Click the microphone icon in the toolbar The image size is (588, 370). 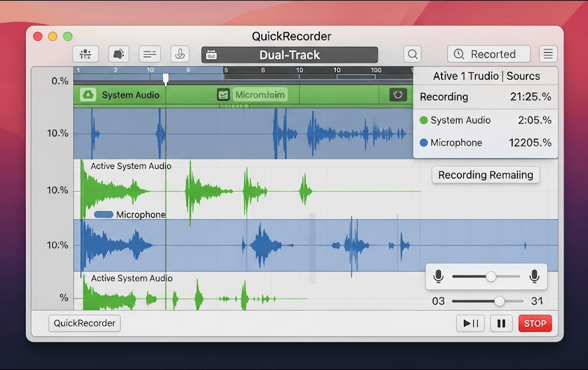pyautogui.click(x=180, y=55)
